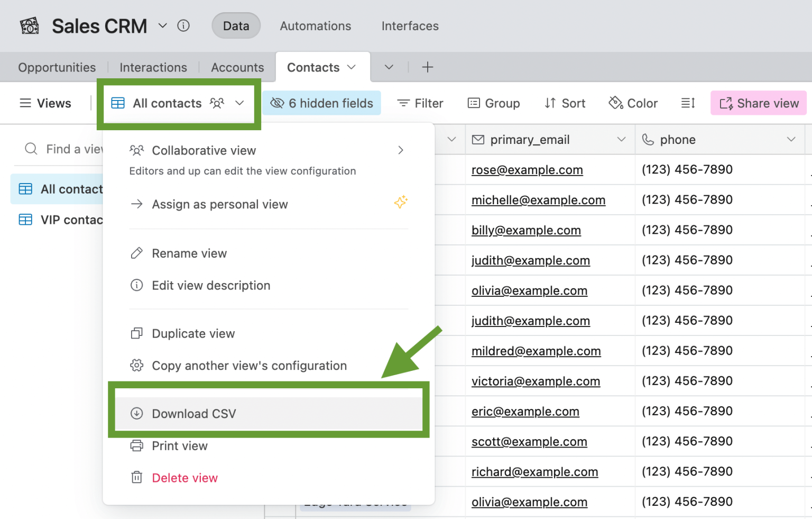Screen dimensions: 812x519
Task: Click the plus icon to add table
Action: [428, 67]
